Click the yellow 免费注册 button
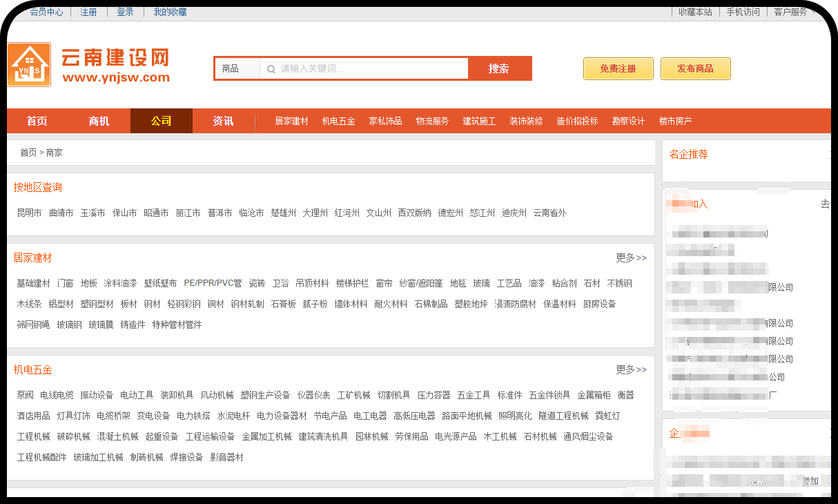Image resolution: width=838 pixels, height=504 pixels. point(618,68)
